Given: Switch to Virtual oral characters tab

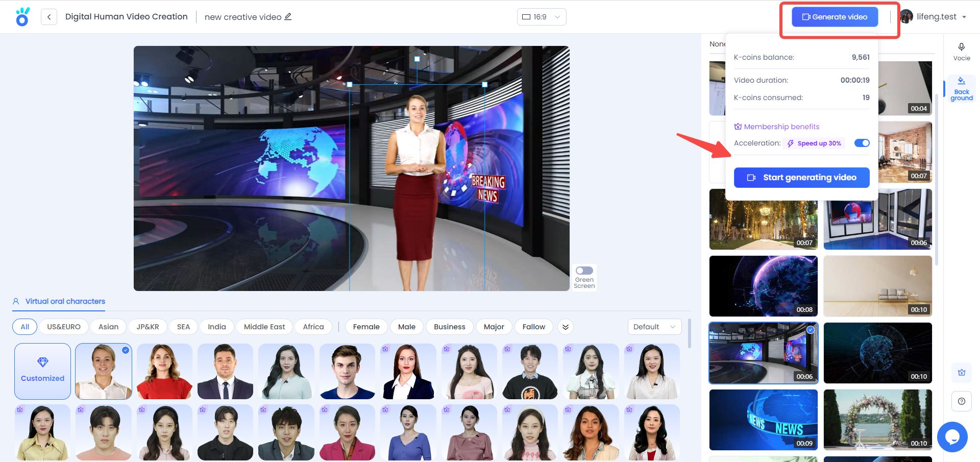Looking at the screenshot, I should coord(59,301).
